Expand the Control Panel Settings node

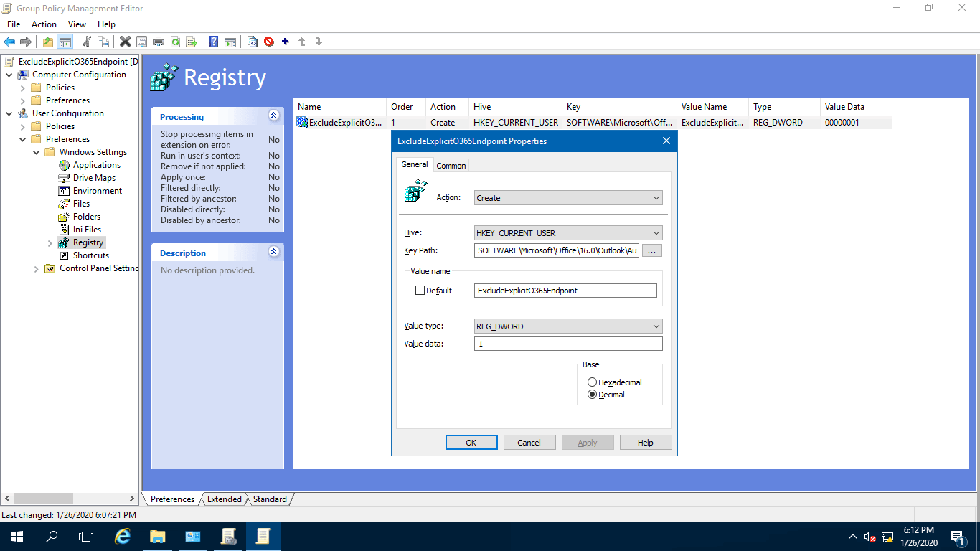36,268
